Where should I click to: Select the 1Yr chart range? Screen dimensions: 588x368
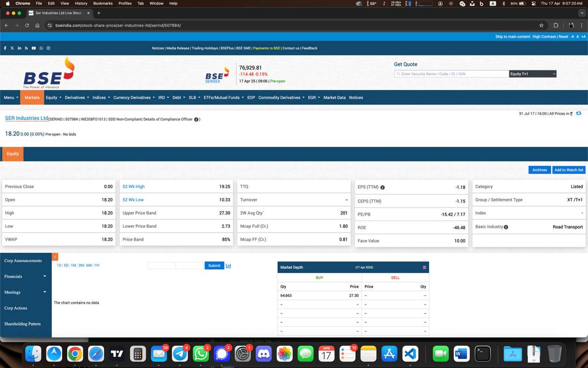(x=97, y=265)
